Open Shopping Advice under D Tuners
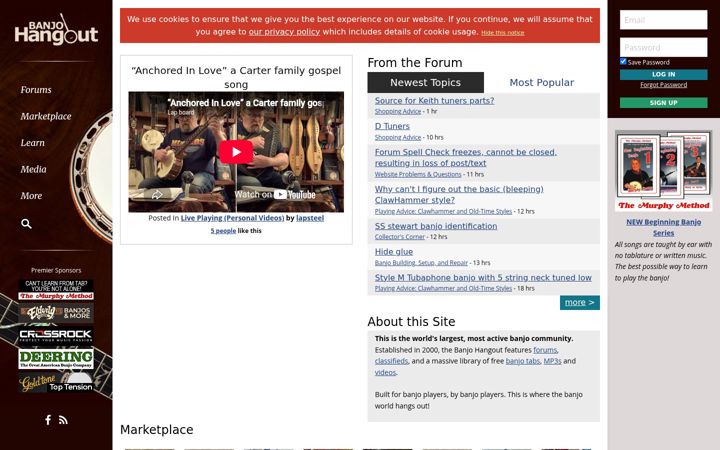Viewport: 720px width, 450px height. click(x=398, y=137)
